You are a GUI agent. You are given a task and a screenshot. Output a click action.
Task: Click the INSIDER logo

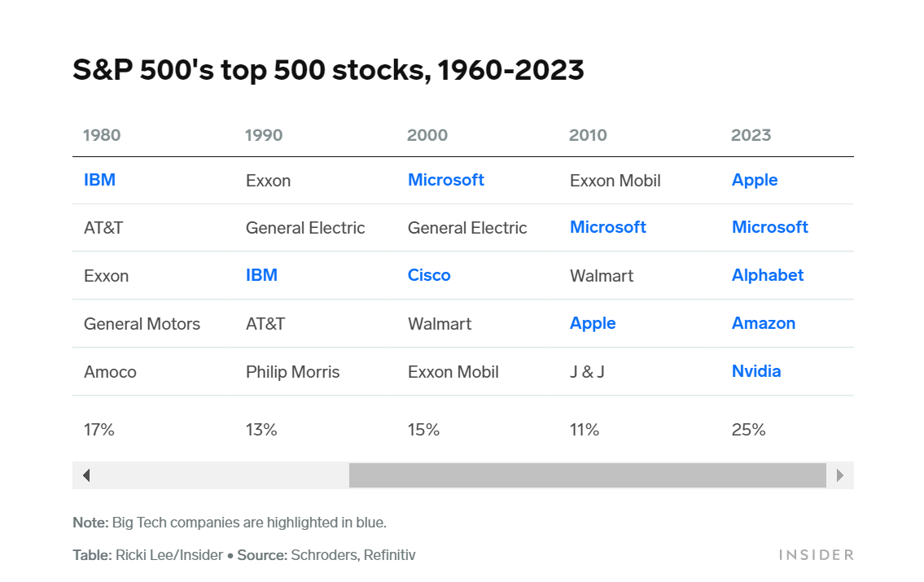[x=816, y=555]
